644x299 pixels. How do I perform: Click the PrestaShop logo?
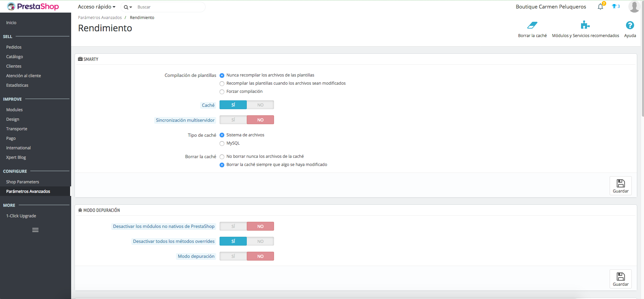pos(33,6)
